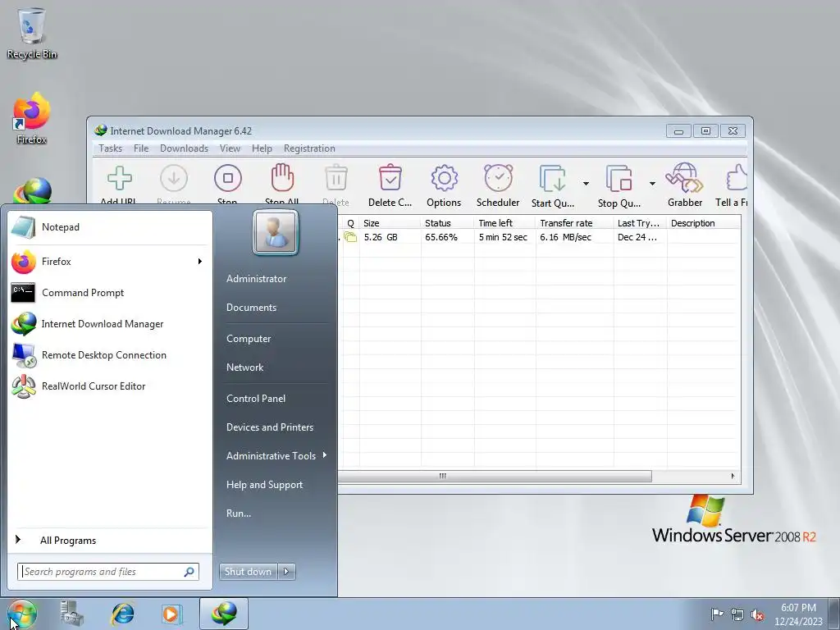Open the Recycle Bin desktop icon
Image resolution: width=840 pixels, height=630 pixels.
(x=32, y=33)
